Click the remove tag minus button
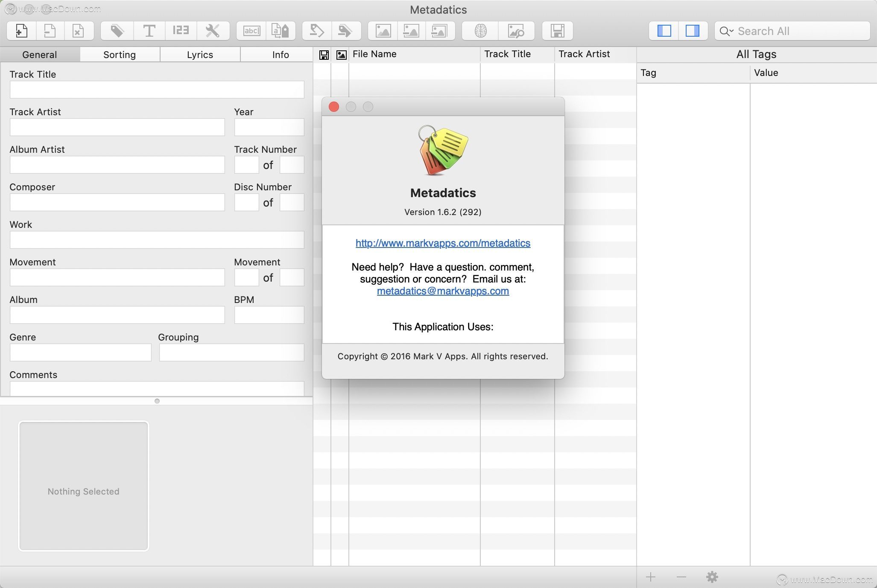Image resolution: width=877 pixels, height=588 pixels. (x=681, y=577)
